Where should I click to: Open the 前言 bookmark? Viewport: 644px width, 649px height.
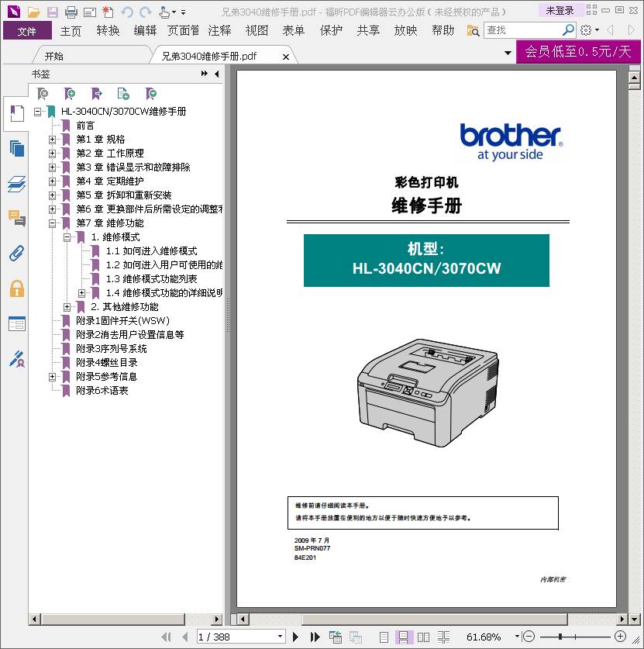(85, 126)
